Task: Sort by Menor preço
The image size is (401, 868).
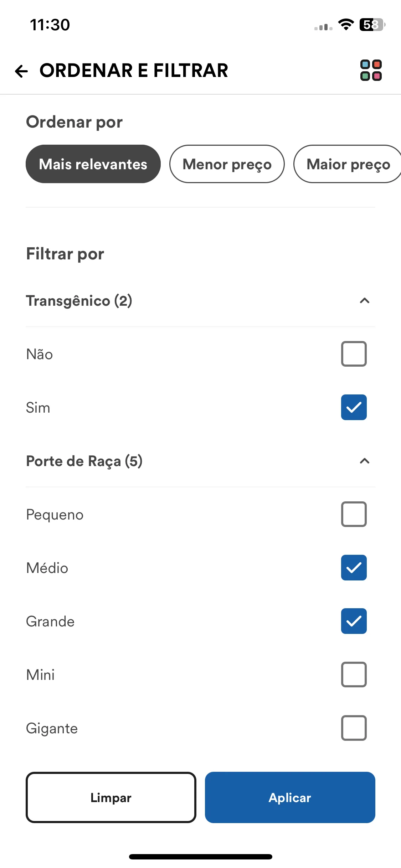Action: coord(227,164)
